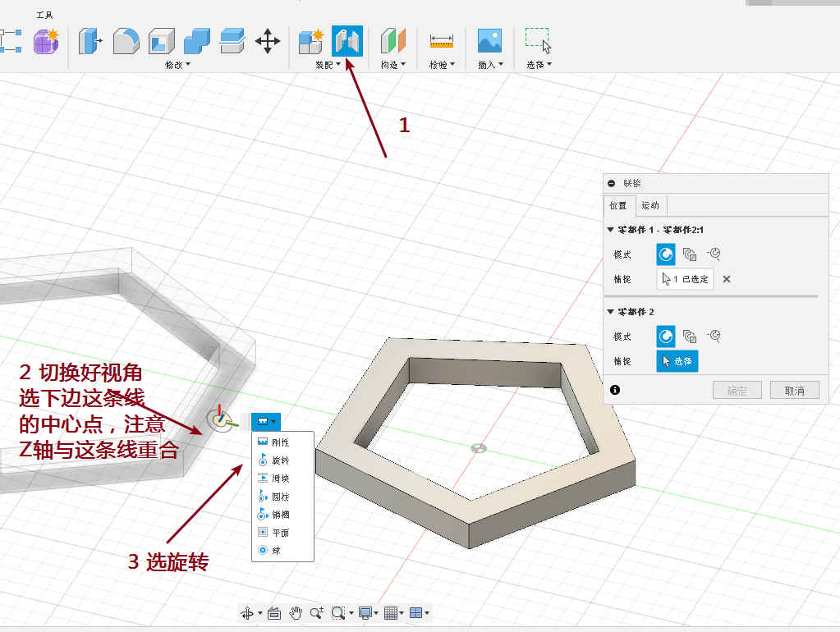Viewport: 840px width, 632px height.
Task: Click the 取消 button
Action: point(795,391)
